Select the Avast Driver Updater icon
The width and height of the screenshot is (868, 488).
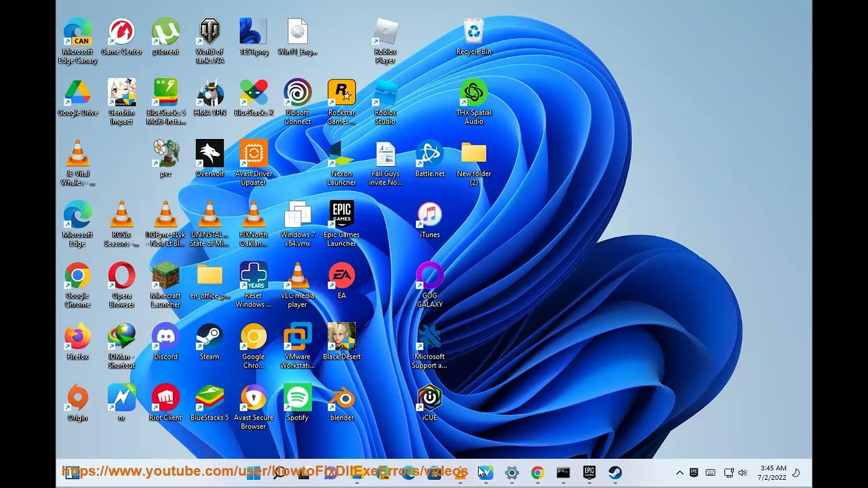pyautogui.click(x=254, y=163)
